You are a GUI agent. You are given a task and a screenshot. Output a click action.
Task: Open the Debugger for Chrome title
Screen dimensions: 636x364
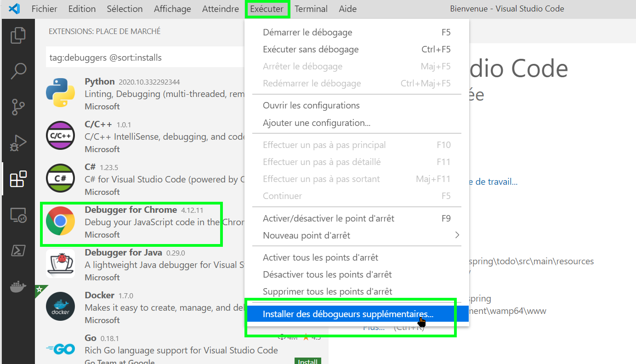coord(131,210)
